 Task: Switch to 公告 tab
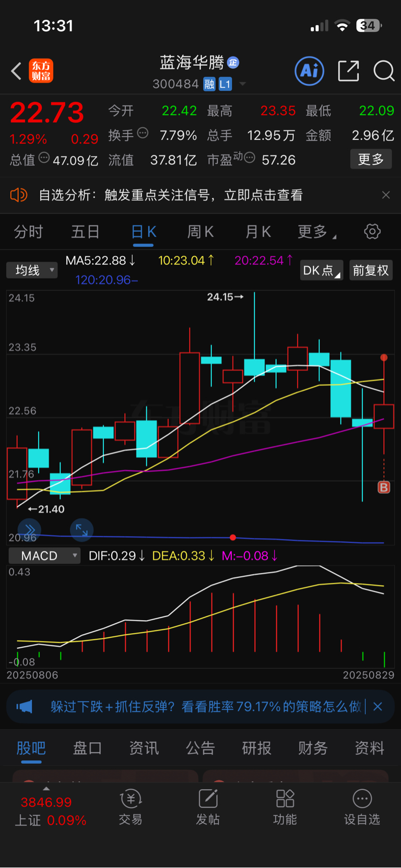(200, 748)
